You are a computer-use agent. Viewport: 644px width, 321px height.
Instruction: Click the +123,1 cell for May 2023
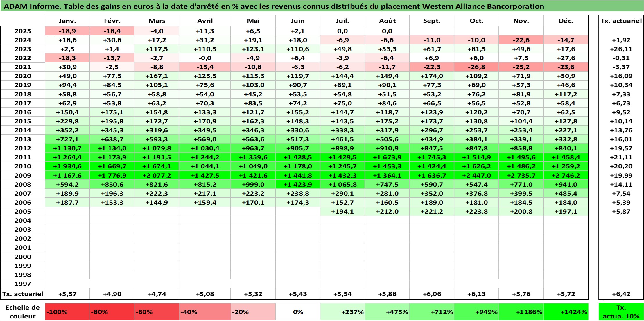[x=253, y=49]
